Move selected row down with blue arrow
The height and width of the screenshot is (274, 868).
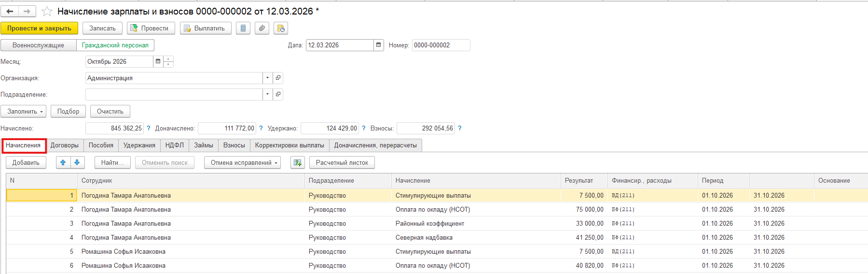78,163
